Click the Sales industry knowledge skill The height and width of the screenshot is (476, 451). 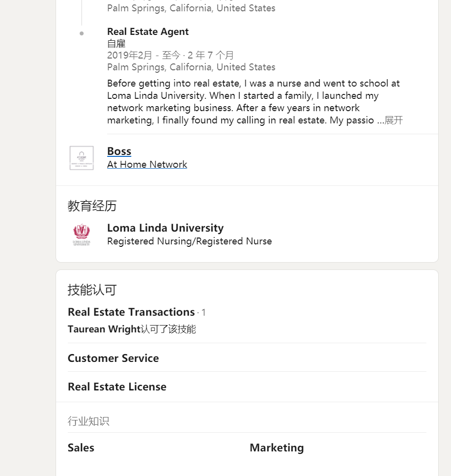click(x=81, y=448)
